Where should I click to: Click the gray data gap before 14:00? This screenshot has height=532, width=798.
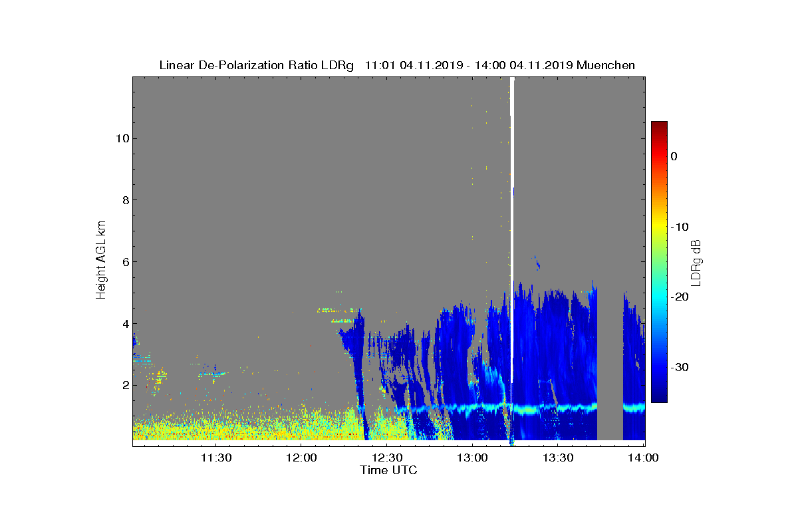(x=610, y=362)
